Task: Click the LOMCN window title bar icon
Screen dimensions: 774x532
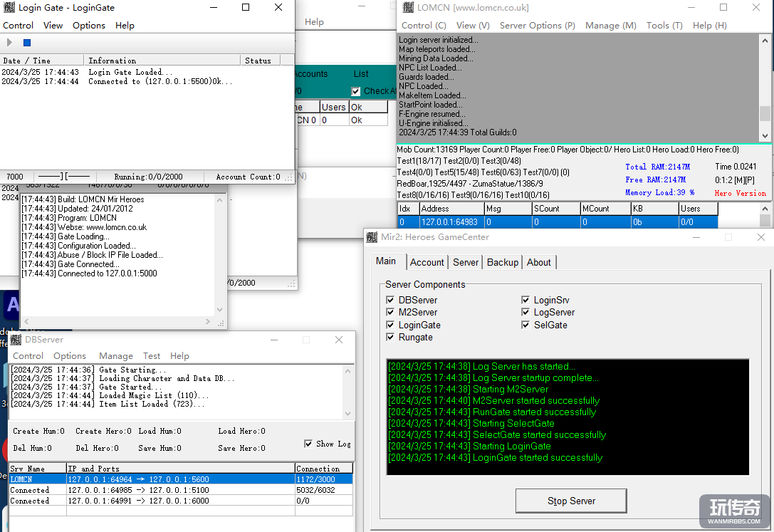Action: 408,8
